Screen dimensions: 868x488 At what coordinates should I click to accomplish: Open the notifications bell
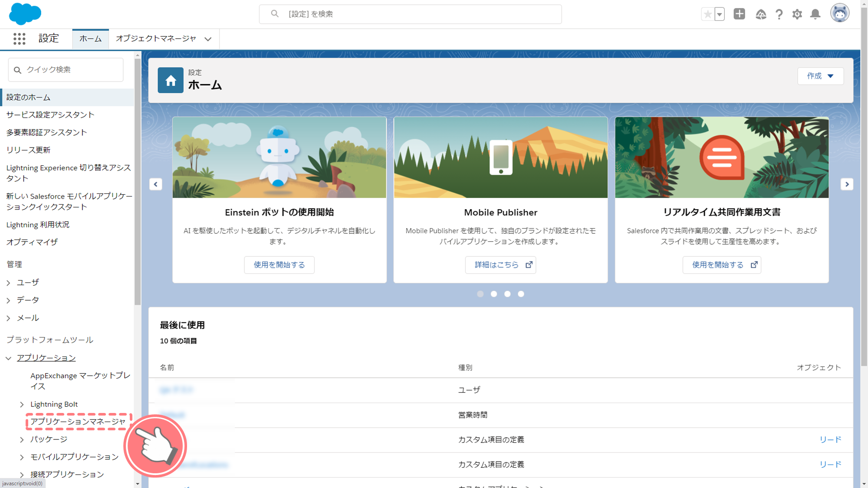[815, 14]
